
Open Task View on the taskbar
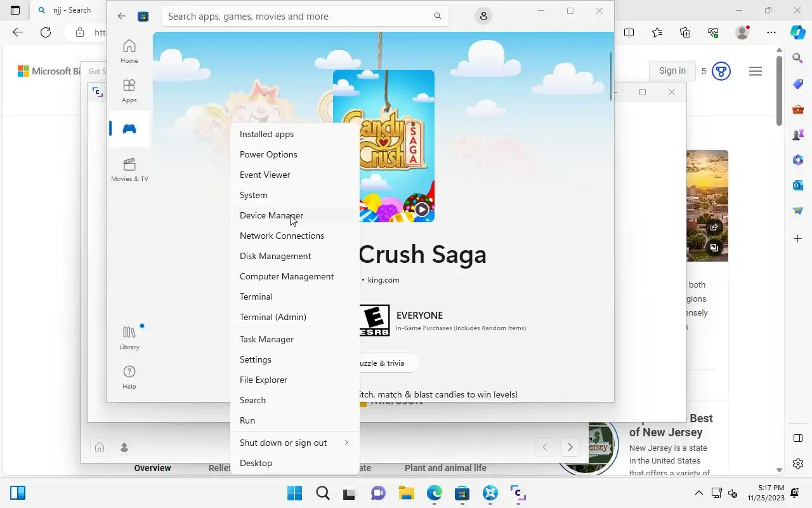pyautogui.click(x=350, y=493)
